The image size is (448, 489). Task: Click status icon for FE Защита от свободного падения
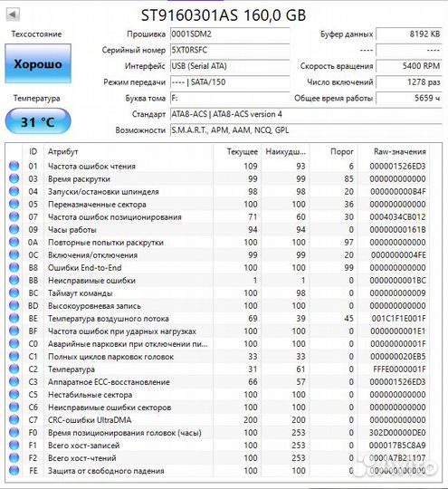coord(14,470)
